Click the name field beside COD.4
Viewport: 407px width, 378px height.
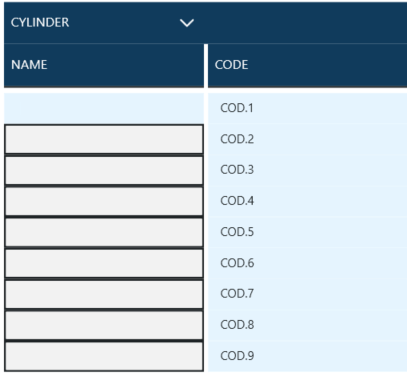tap(104, 201)
